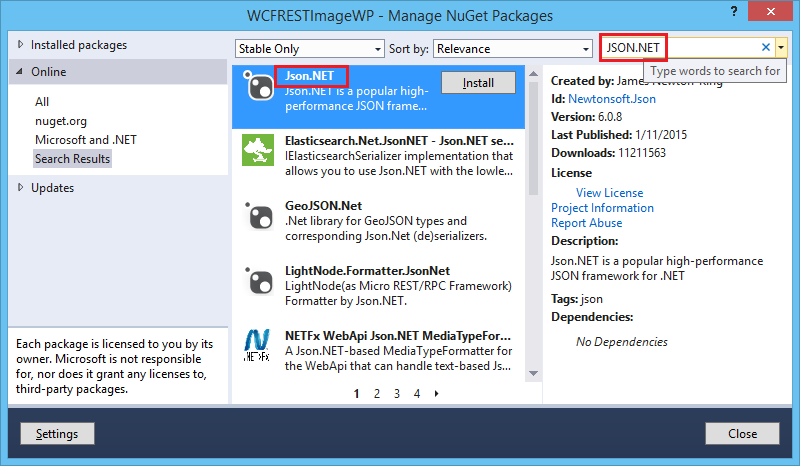Open the search history dropdown arrow
800x466 pixels.
coord(781,47)
